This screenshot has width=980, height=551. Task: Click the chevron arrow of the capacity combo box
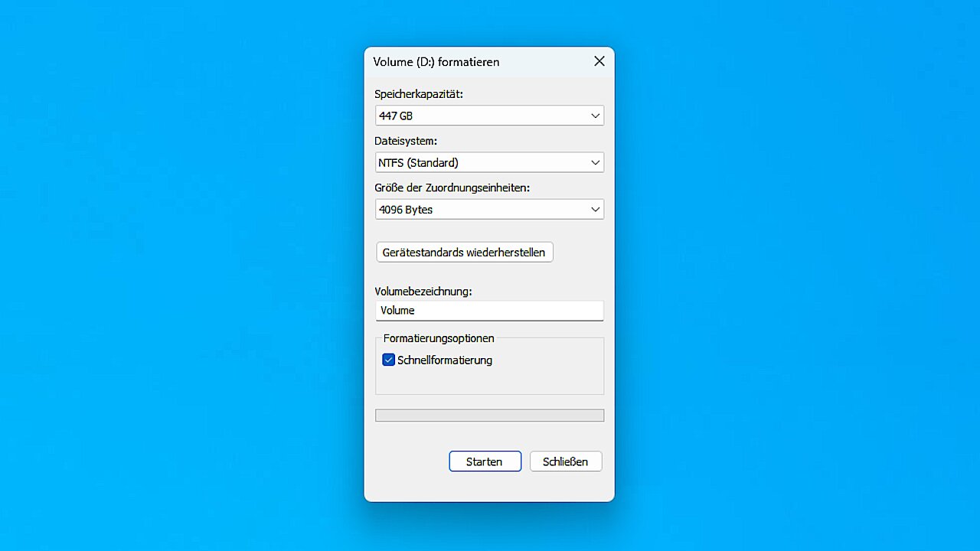[595, 116]
